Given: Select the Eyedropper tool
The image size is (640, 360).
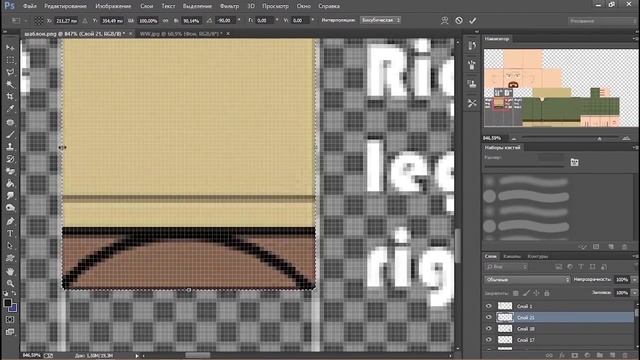Looking at the screenshot, I should tap(10, 109).
